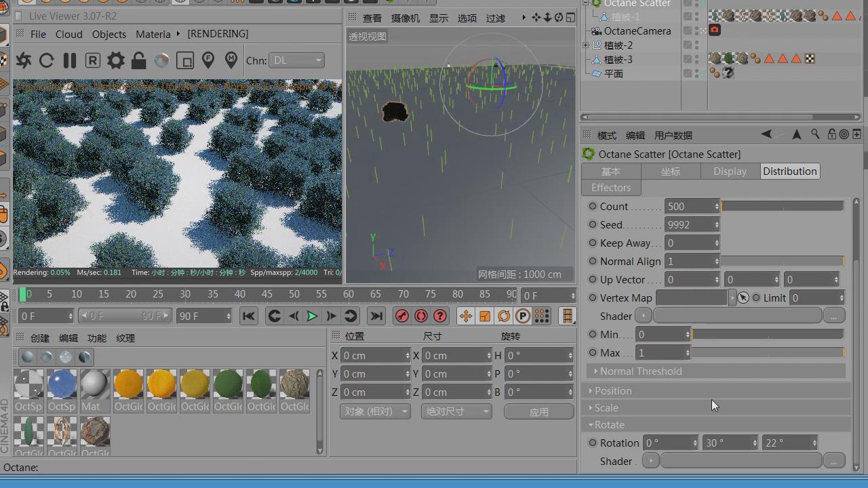Image resolution: width=868 pixels, height=488 pixels.
Task: Collapse the Rotate section
Action: click(x=716, y=425)
